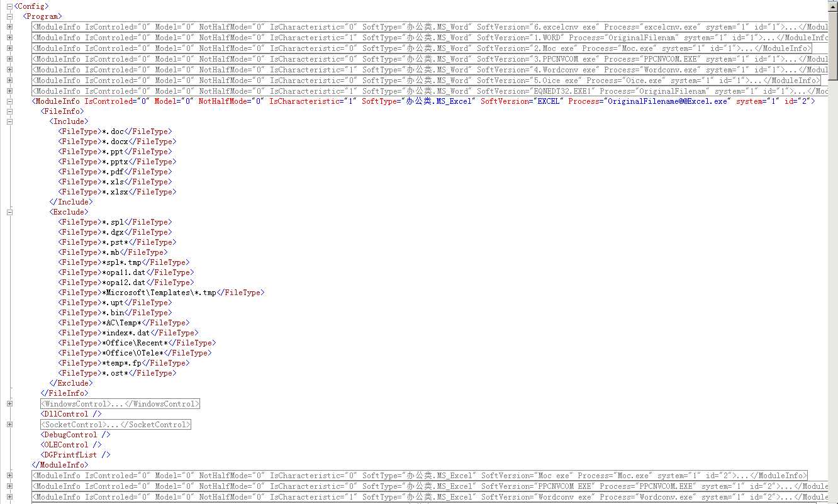Select the *opa12.dat FileType line
838x504 pixels.
tap(126, 283)
